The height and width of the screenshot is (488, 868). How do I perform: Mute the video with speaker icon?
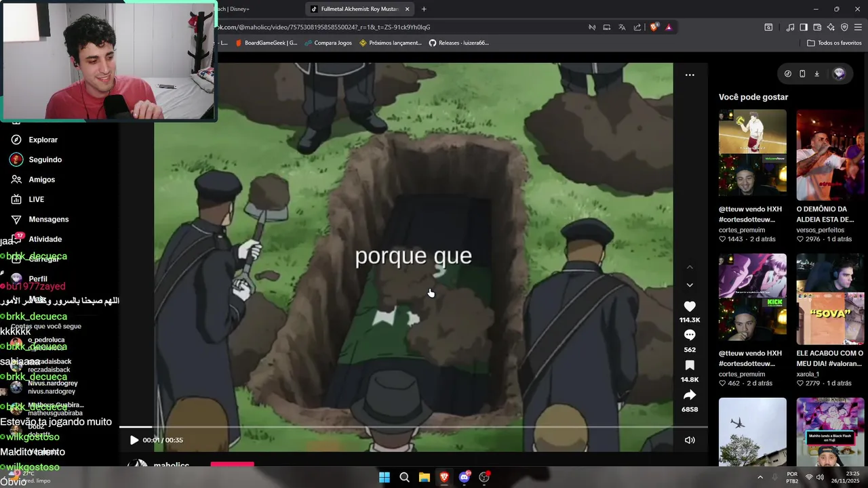tap(690, 440)
